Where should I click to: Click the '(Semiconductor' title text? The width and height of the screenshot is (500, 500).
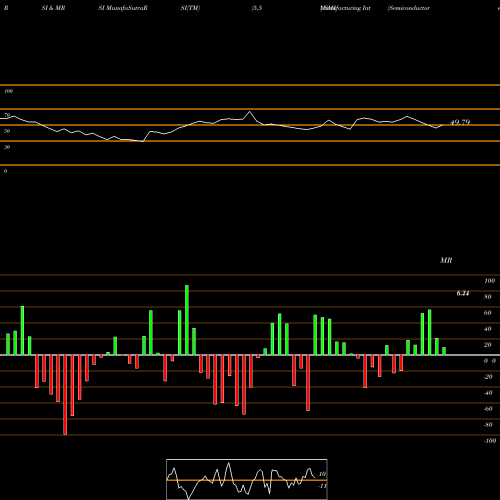408,8
